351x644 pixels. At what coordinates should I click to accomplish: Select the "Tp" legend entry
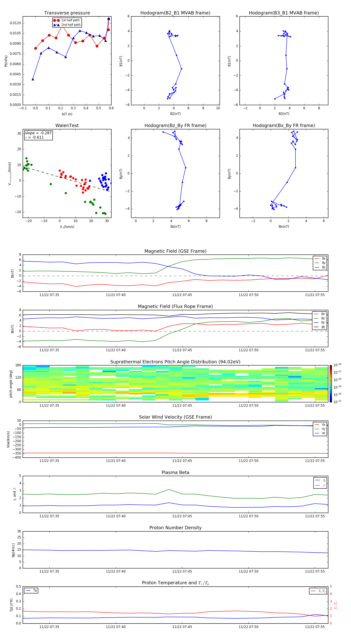[x=31, y=591]
